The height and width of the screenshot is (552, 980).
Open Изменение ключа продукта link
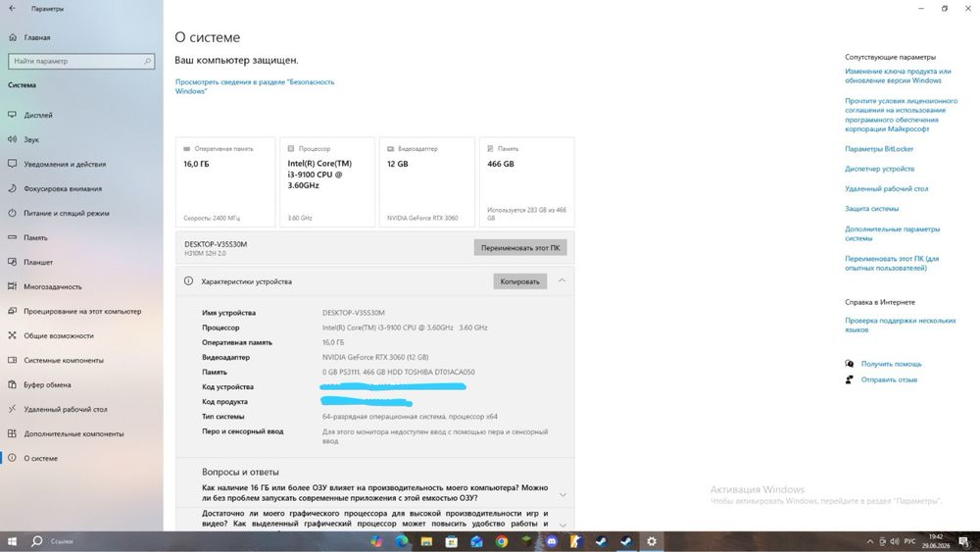[x=898, y=75]
